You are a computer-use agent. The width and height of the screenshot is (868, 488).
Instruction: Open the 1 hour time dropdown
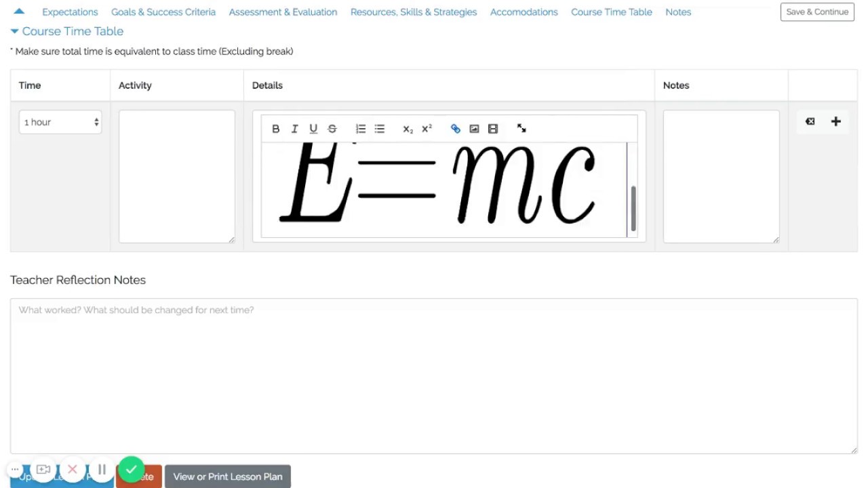click(x=60, y=122)
